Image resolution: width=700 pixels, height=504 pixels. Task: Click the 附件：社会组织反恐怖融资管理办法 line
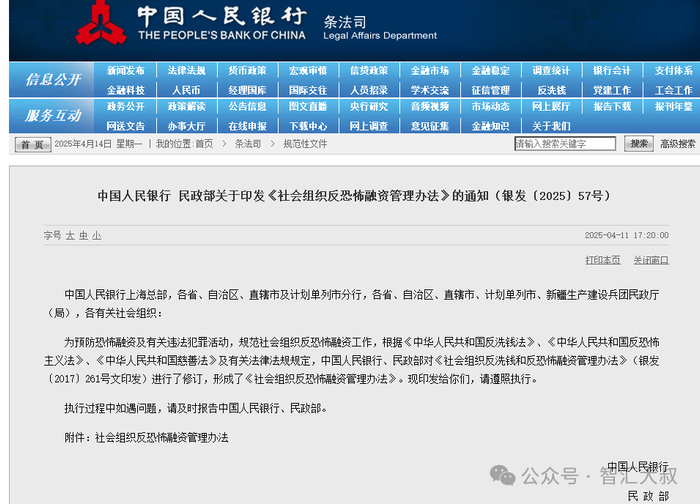146,437
